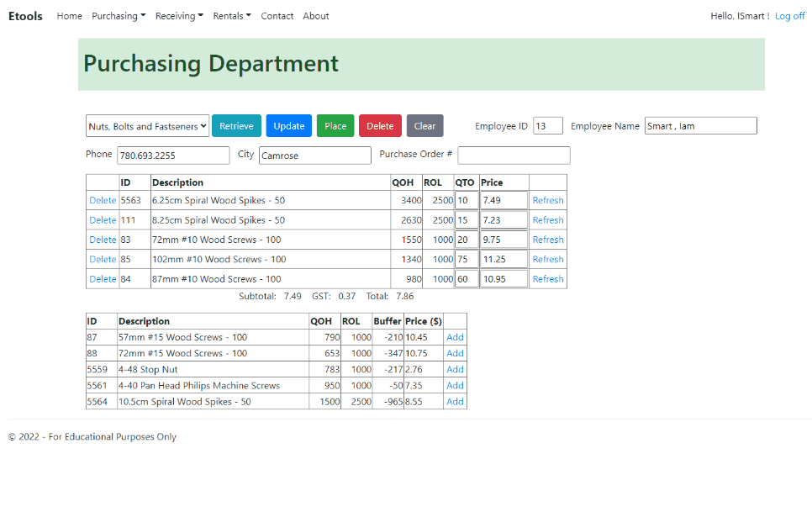Open the Rentals dropdown
The image size is (812, 517).
231,15
